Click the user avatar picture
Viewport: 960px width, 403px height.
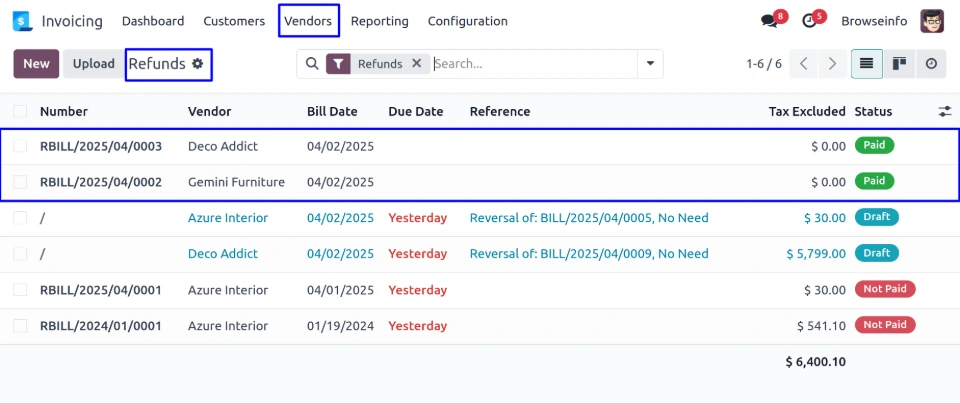point(931,21)
